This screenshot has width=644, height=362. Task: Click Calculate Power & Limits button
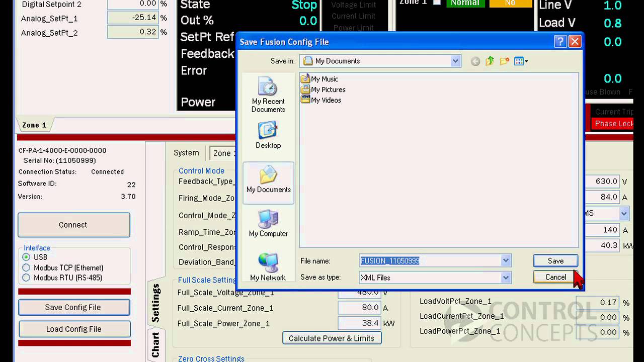coord(332,338)
